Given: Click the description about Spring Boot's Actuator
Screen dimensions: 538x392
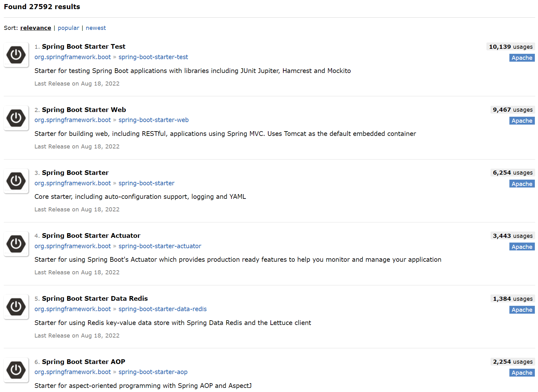Looking at the screenshot, I should 238,260.
